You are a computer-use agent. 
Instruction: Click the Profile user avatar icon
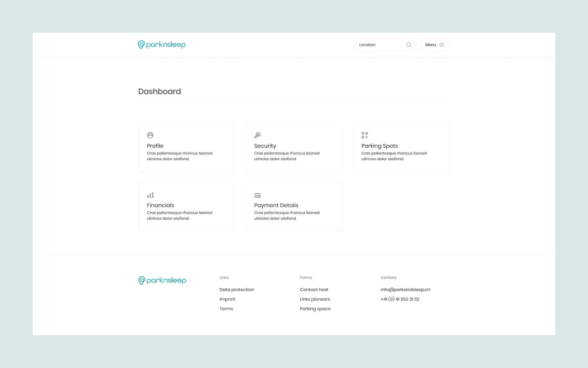[x=150, y=135]
